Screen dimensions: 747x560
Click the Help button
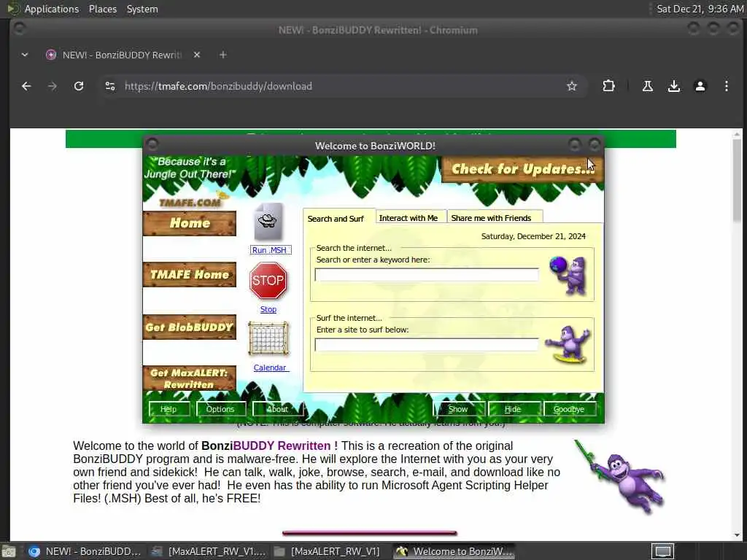[169, 409]
